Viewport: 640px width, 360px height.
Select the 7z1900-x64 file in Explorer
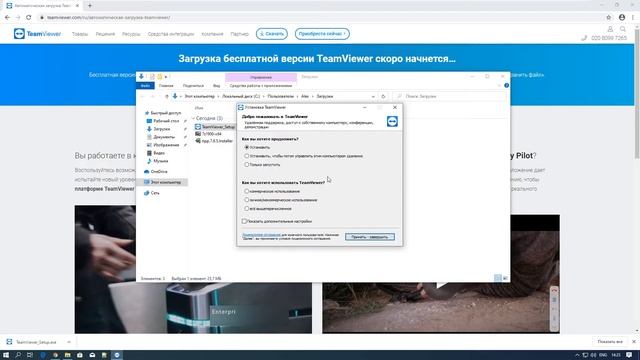(x=209, y=134)
